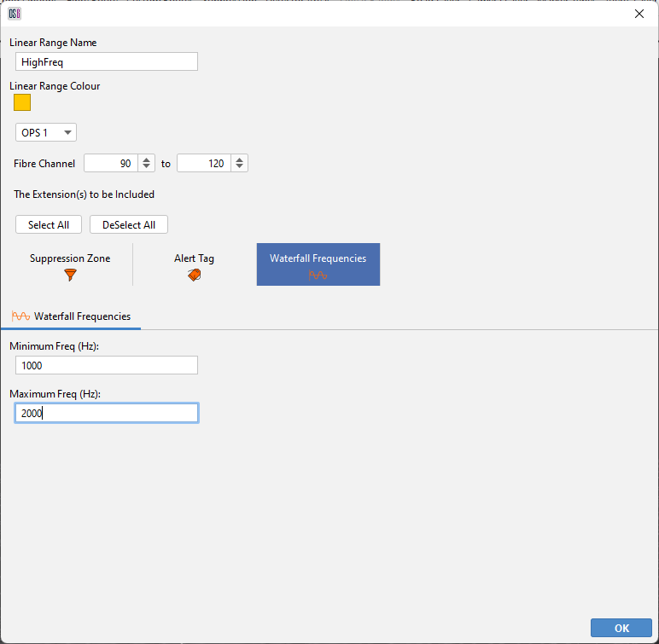Click the application logo in the title bar

14,14
